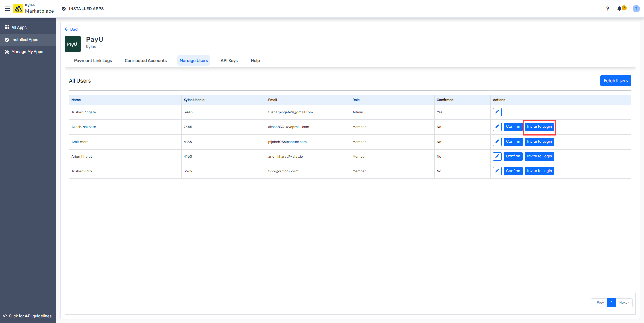The image size is (644, 323).
Task: Open Click for API guidelines link
Action: 30,316
